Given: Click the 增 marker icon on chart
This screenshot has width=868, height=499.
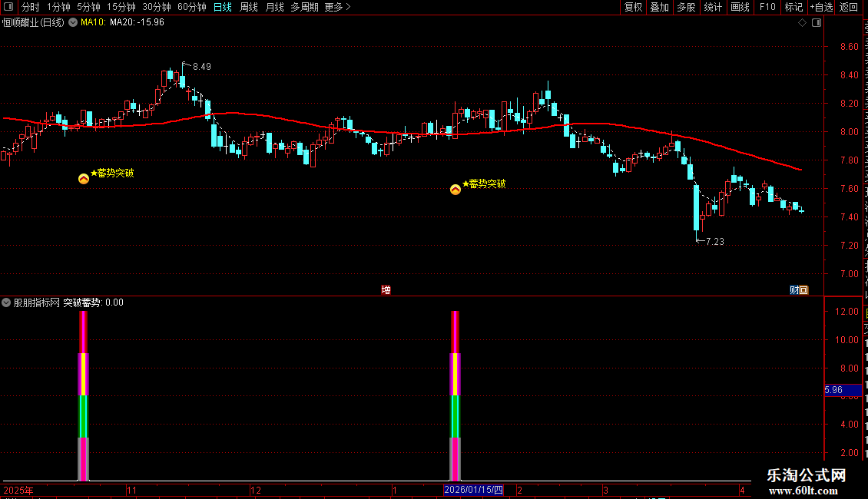Looking at the screenshot, I should (386, 290).
